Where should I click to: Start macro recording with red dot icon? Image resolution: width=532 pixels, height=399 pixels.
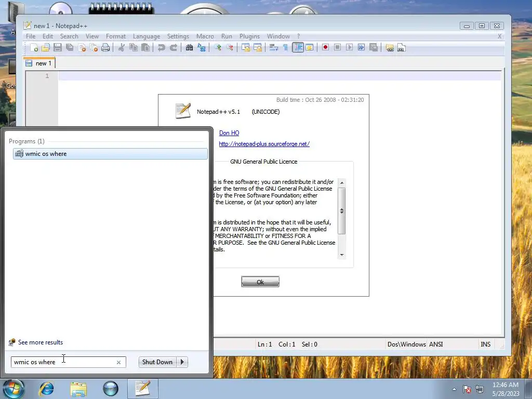pyautogui.click(x=325, y=47)
